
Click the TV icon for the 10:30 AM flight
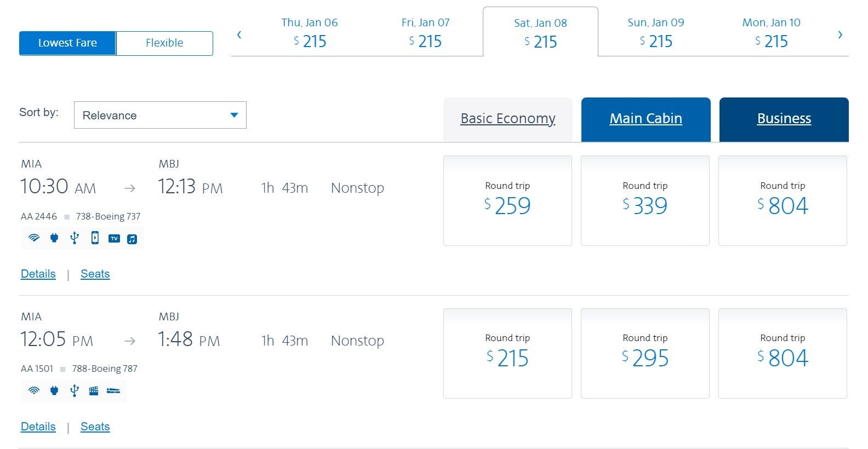pos(114,238)
